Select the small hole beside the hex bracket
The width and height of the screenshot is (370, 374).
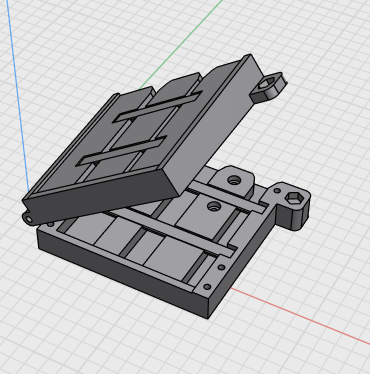[277, 191]
